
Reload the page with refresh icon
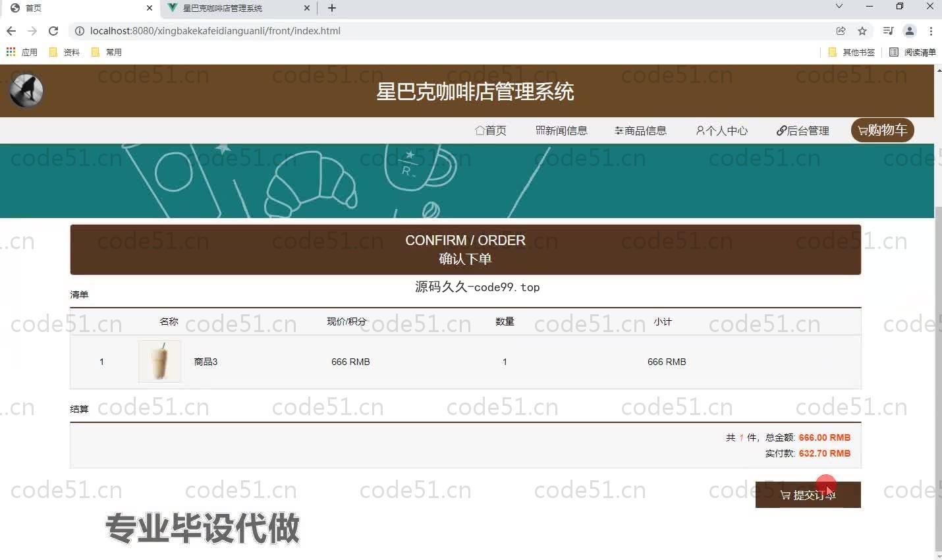point(53,31)
